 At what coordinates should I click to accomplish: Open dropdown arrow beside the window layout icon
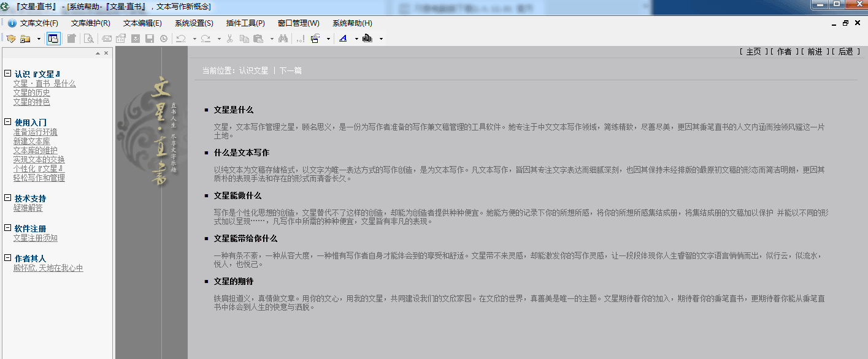point(328,39)
